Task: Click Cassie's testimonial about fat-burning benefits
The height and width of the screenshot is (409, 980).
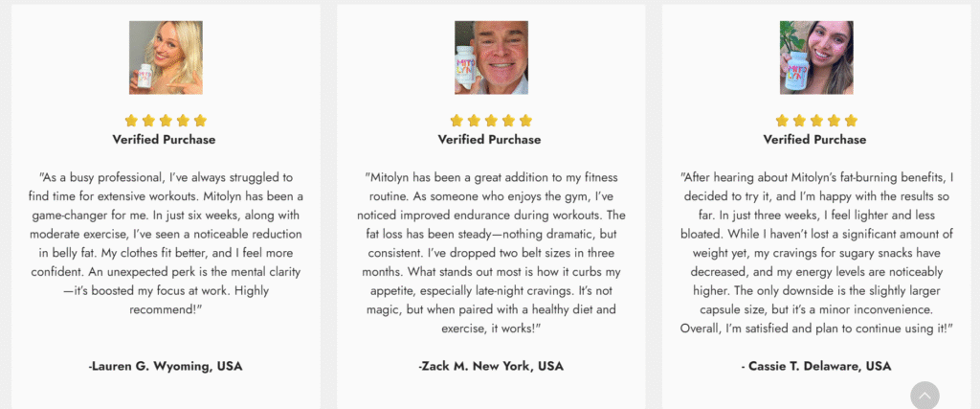Action: pyautogui.click(x=816, y=253)
